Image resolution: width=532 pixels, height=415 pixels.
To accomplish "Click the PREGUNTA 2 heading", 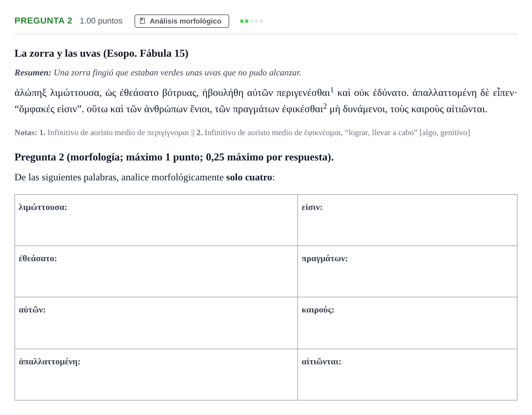I will 43,21.
